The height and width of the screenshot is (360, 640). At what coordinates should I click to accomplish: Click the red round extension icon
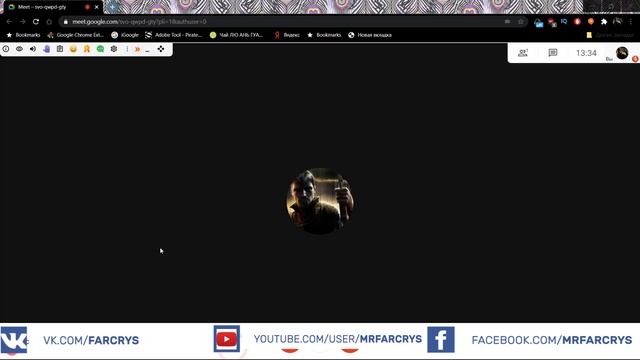[577, 22]
